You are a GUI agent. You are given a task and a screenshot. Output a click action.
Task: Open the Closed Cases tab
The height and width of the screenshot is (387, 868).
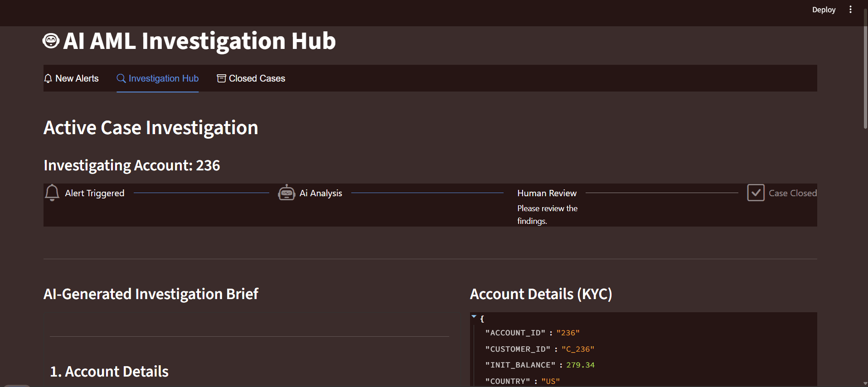251,78
